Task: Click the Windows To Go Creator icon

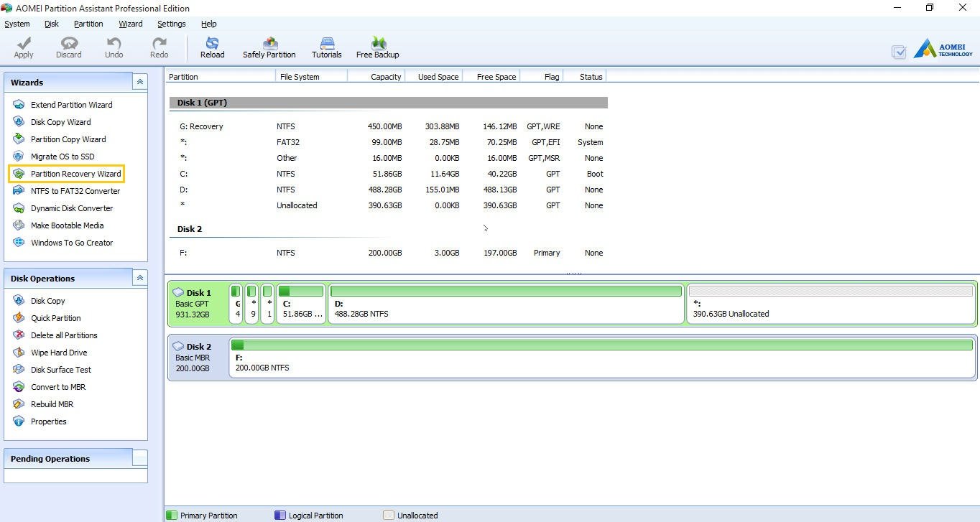Action: (19, 243)
